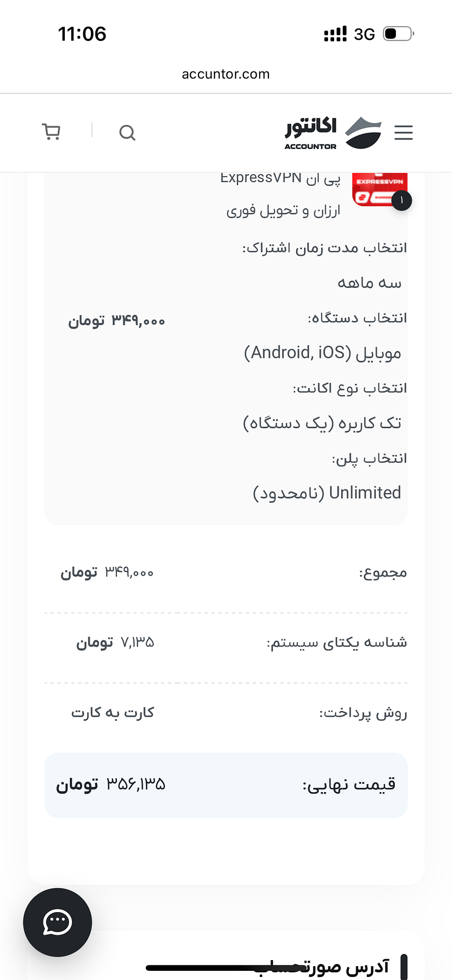Open the live chat bubble
Viewport: 452px width, 980px height.
click(x=58, y=922)
